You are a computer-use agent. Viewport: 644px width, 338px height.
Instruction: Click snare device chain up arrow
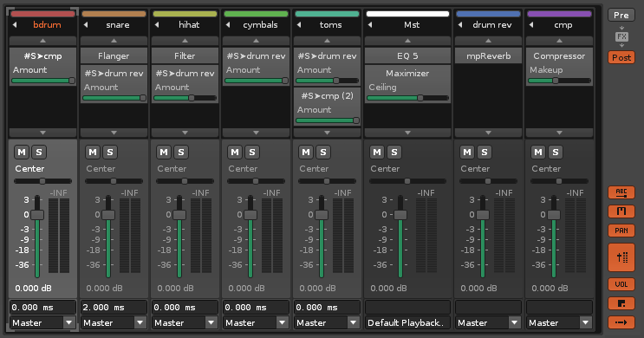(114, 41)
